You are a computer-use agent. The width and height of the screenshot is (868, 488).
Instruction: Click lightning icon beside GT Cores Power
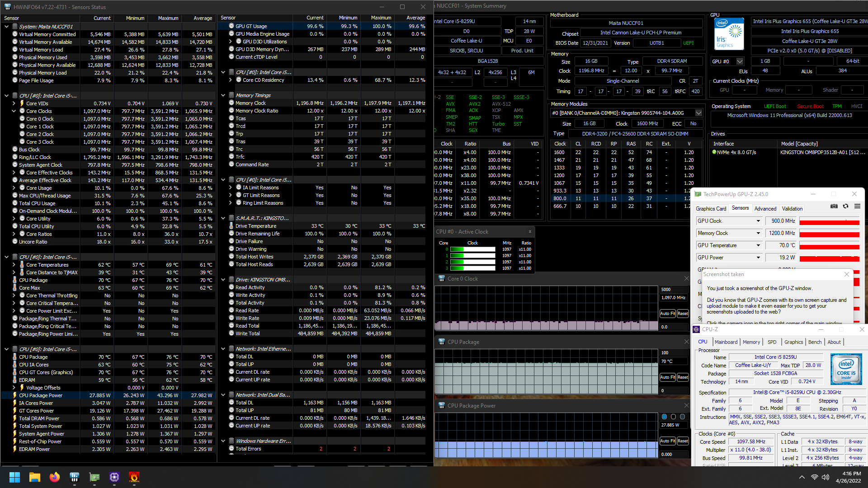14,411
